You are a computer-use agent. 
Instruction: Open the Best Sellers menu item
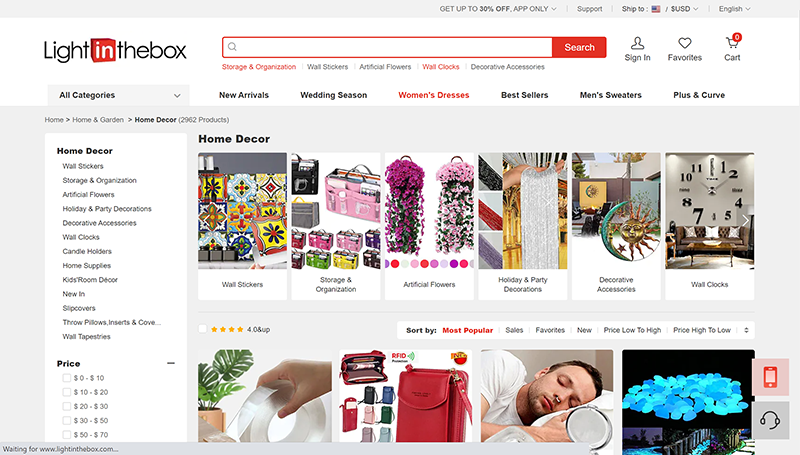524,95
